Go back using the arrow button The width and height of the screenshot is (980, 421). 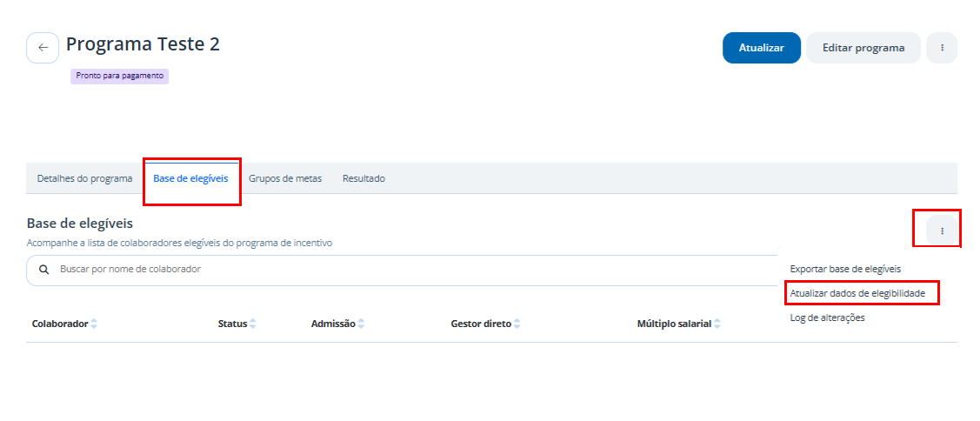tap(43, 48)
